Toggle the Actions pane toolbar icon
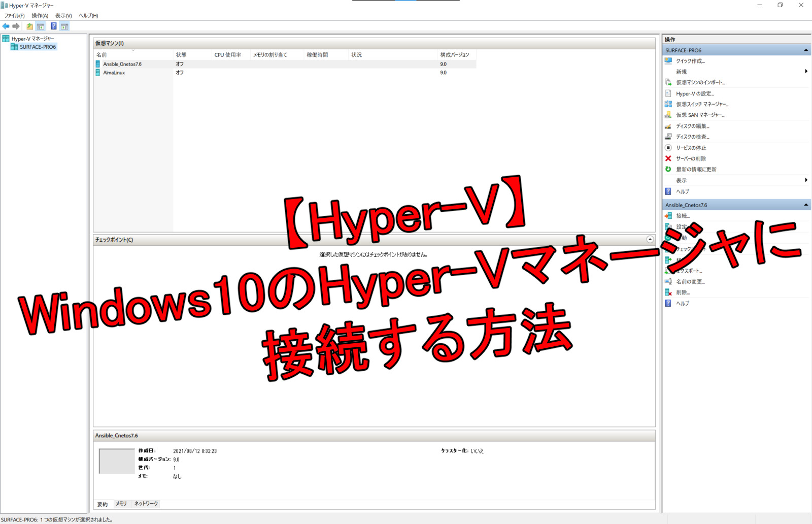 [x=64, y=26]
